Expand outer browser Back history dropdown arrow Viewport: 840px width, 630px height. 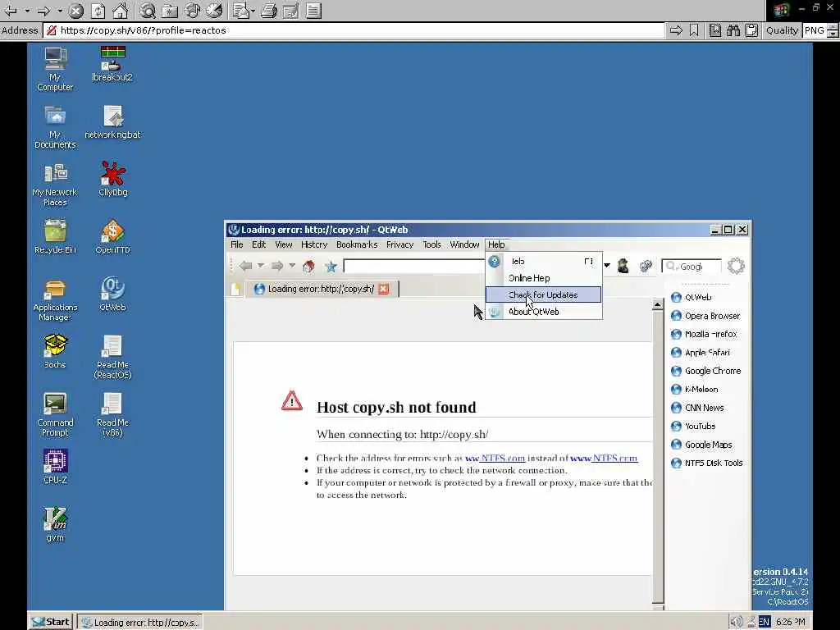point(27,10)
